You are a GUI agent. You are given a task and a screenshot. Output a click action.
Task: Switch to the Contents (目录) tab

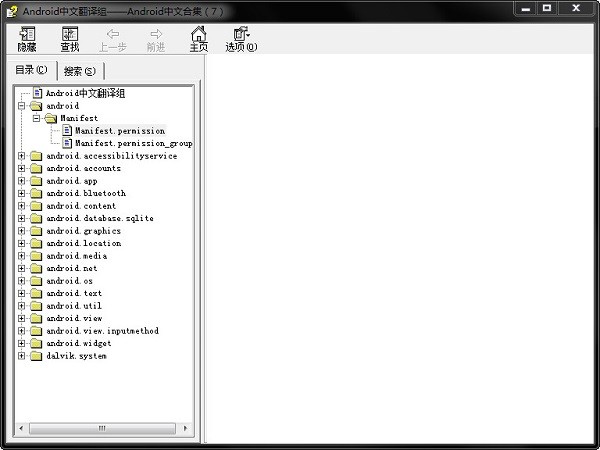tap(31, 70)
